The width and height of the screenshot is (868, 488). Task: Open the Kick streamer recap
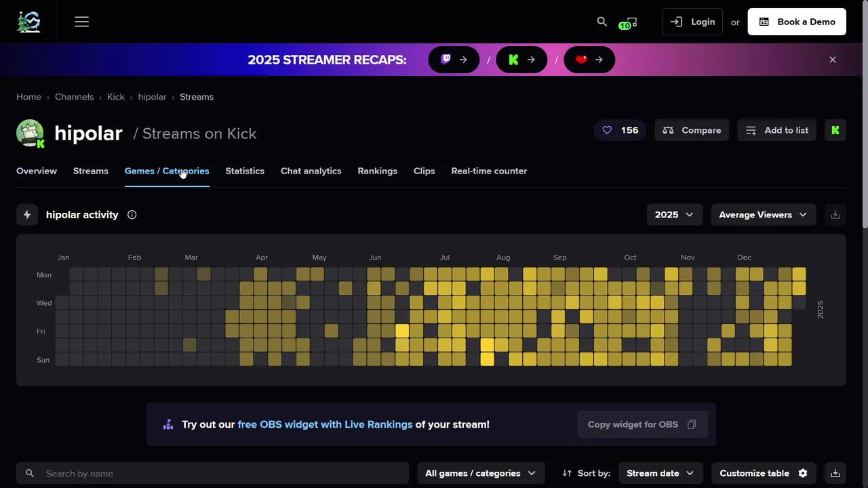[522, 60]
